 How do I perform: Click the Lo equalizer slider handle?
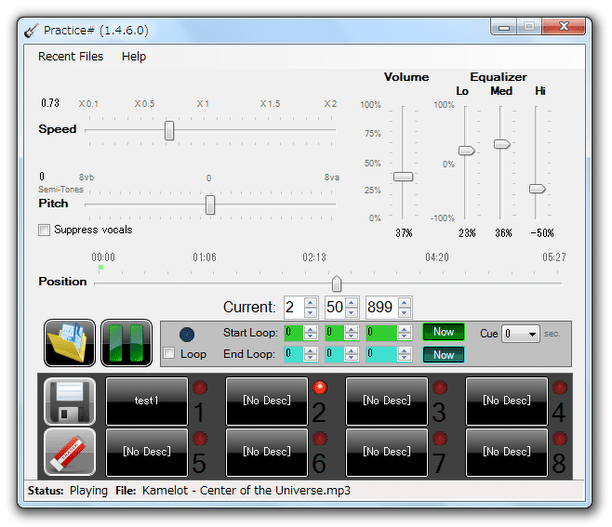(466, 150)
